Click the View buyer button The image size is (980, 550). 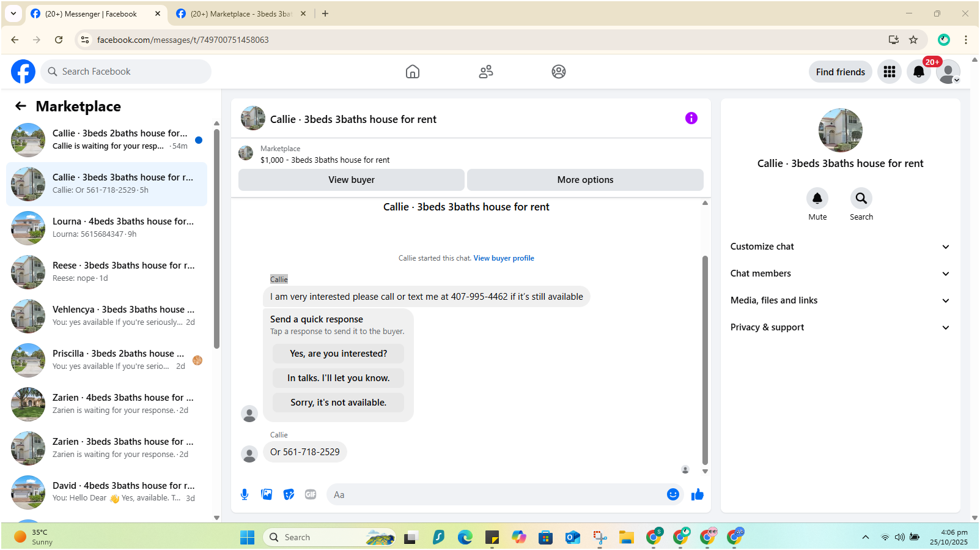[352, 180]
